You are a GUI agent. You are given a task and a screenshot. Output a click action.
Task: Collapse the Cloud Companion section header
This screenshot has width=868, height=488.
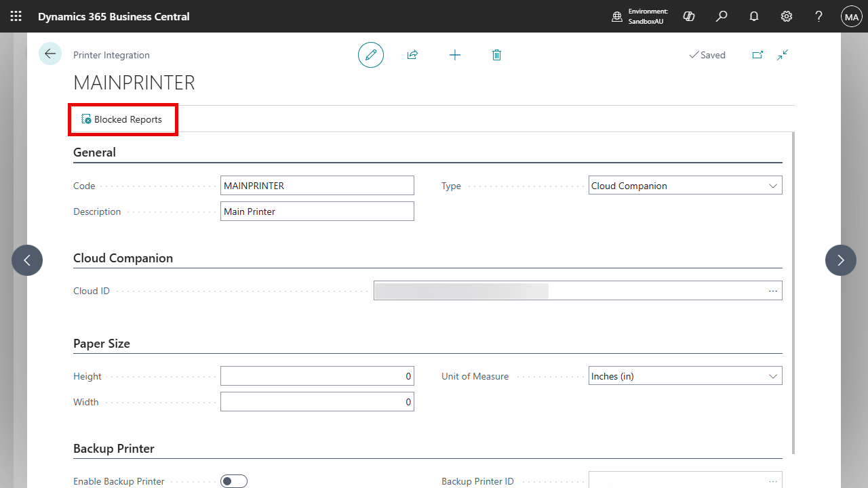click(x=123, y=258)
